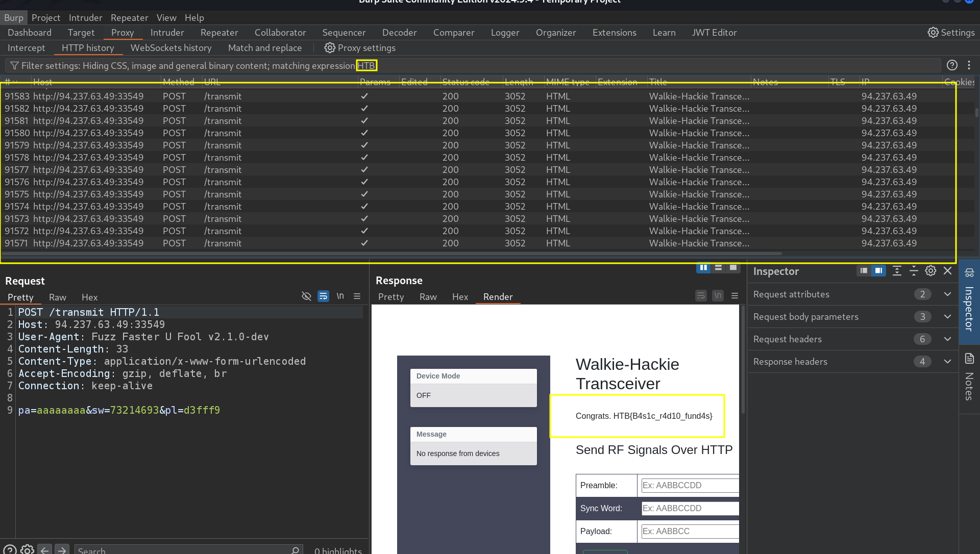Open Request editor hamburger menu
Viewport: 980px width, 554px height.
pos(357,296)
